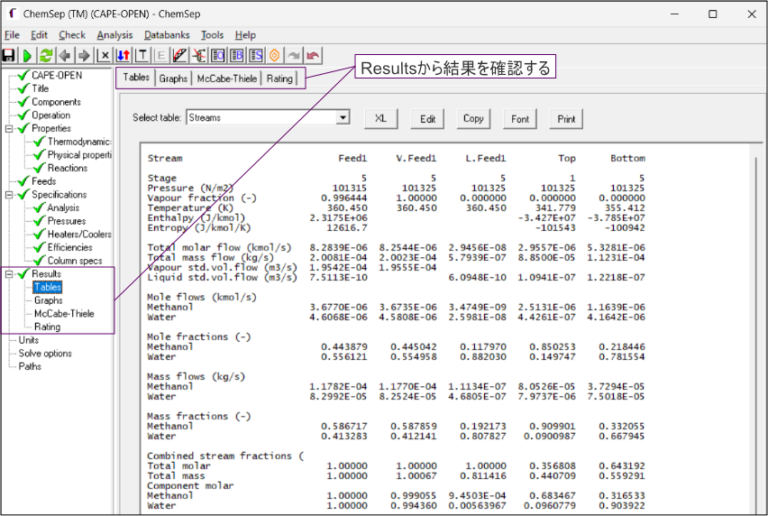Select Feeds in the tree
The height and width of the screenshot is (516, 768).
point(44,181)
